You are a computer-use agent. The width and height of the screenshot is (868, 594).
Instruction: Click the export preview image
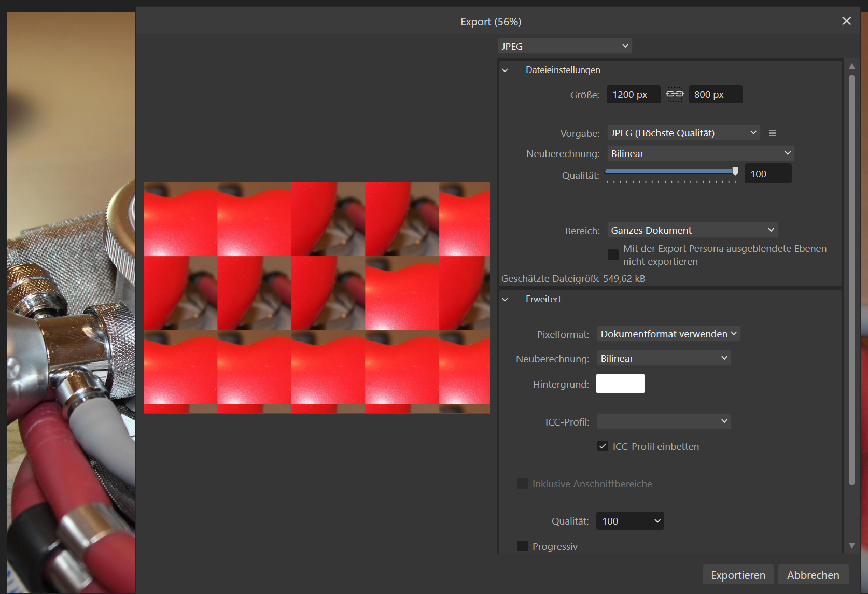point(317,298)
